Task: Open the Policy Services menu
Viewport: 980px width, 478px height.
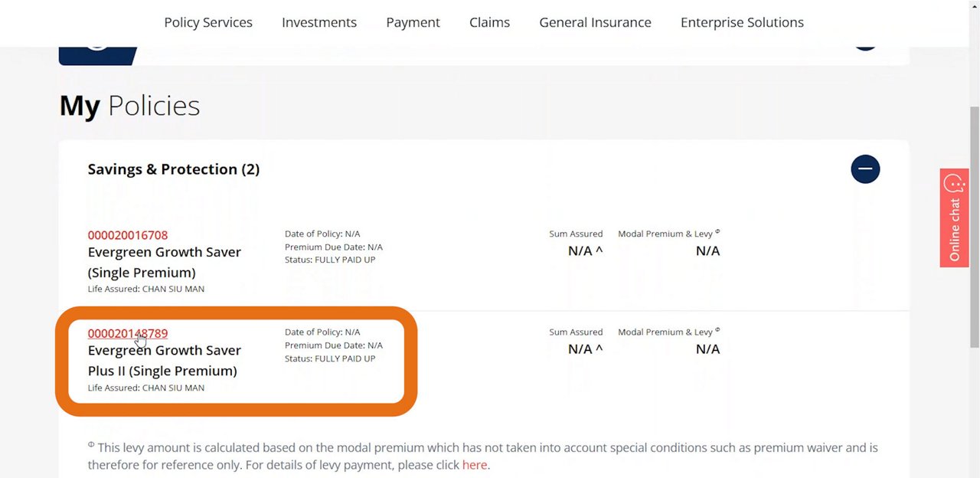Action: tap(207, 22)
